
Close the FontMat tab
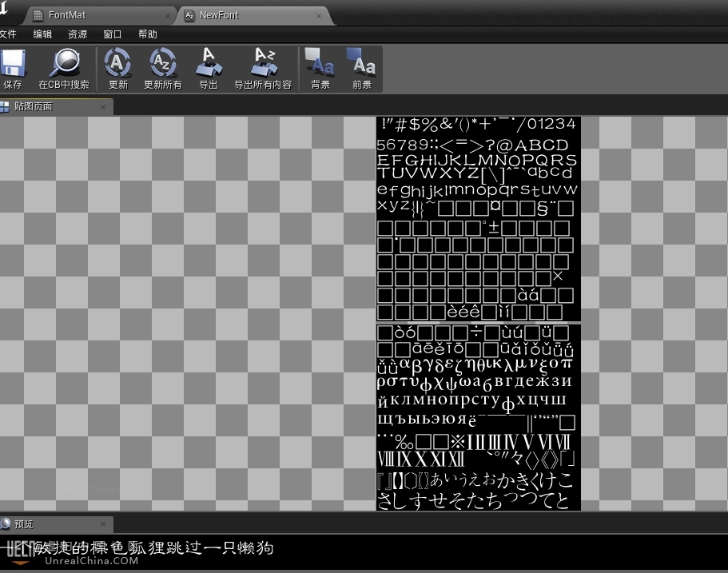[x=168, y=16]
